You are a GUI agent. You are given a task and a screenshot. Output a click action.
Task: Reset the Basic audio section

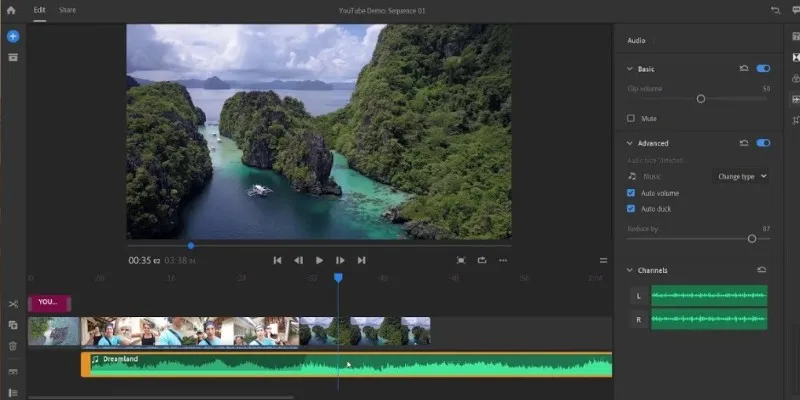click(744, 68)
